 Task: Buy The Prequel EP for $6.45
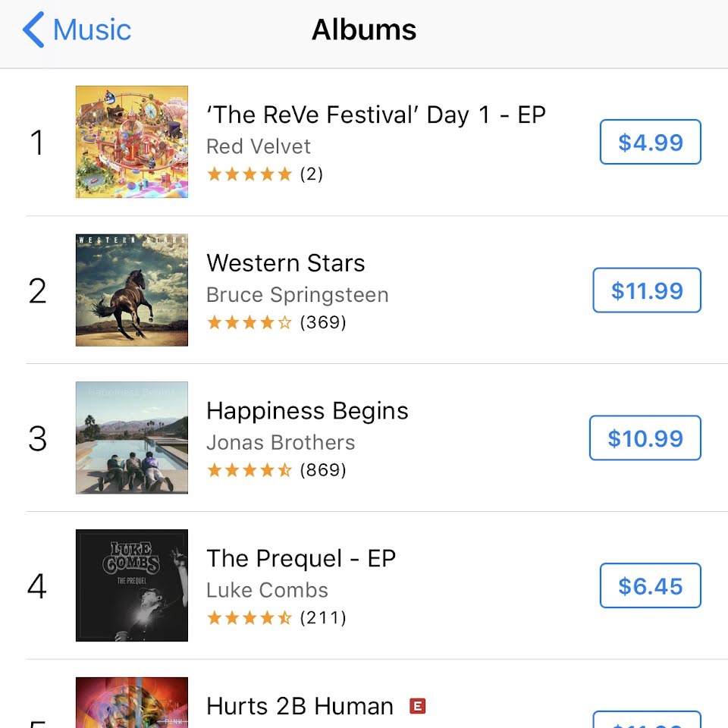650,585
